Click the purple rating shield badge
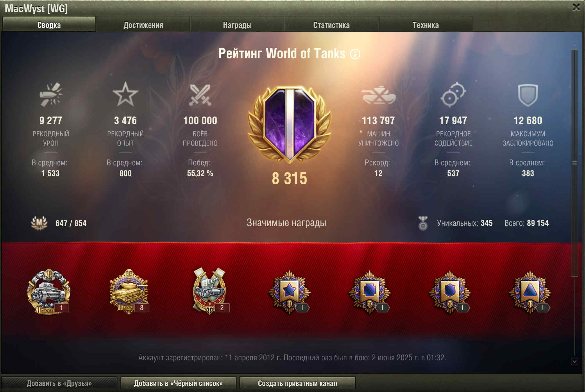This screenshot has width=585, height=392. 289,124
